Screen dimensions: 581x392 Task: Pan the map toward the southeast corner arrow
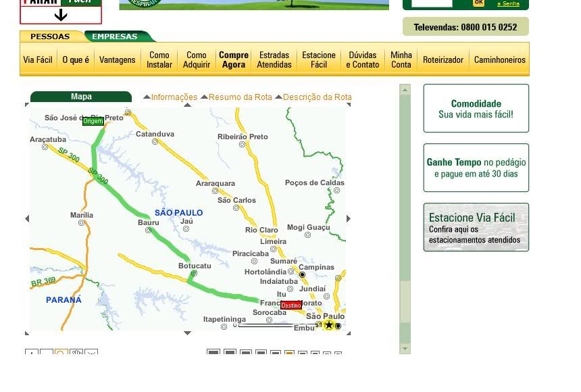(349, 333)
